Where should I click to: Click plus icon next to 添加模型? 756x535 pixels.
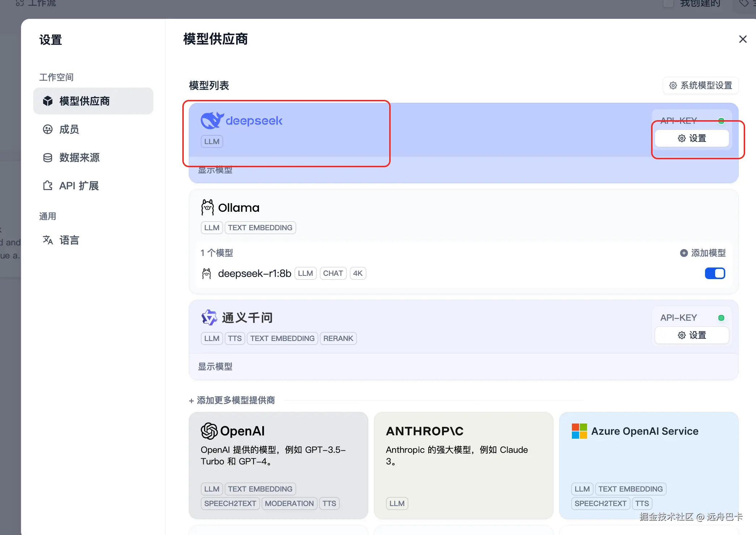point(684,253)
